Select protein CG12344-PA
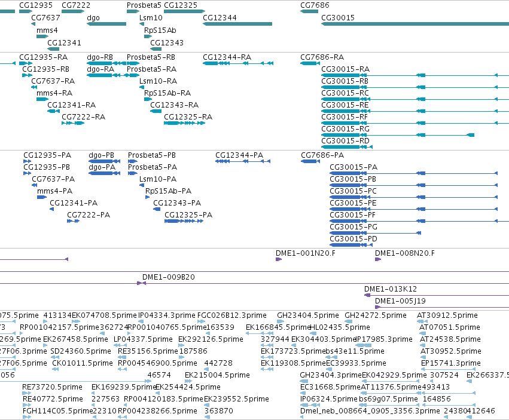This screenshot has width=509, height=420. (239, 155)
